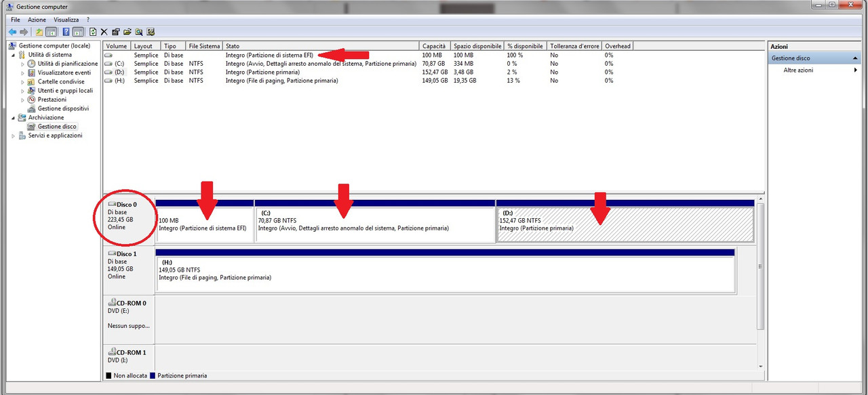Click the Prestazioni icon in the tree
Image resolution: width=868 pixels, height=395 pixels.
tap(32, 100)
